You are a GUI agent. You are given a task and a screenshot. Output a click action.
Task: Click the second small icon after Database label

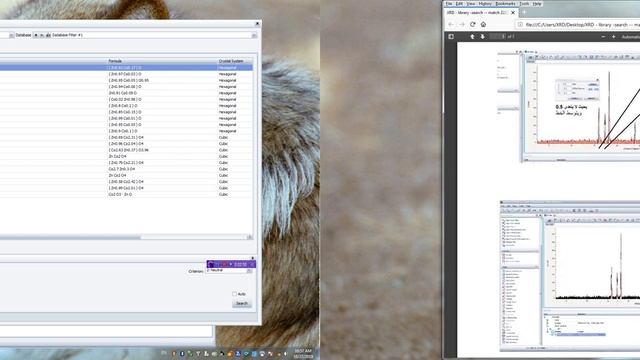point(41,35)
